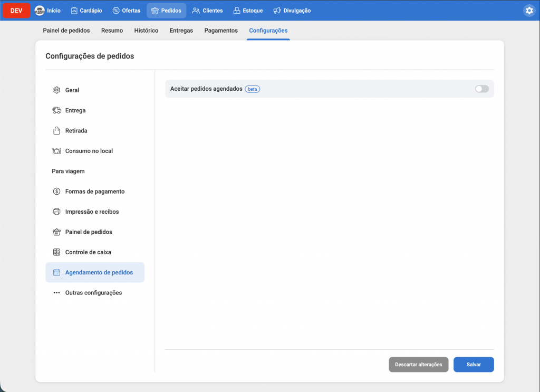The image size is (540, 392).
Task: Go to Cardápio in the top navigation
Action: coord(86,11)
